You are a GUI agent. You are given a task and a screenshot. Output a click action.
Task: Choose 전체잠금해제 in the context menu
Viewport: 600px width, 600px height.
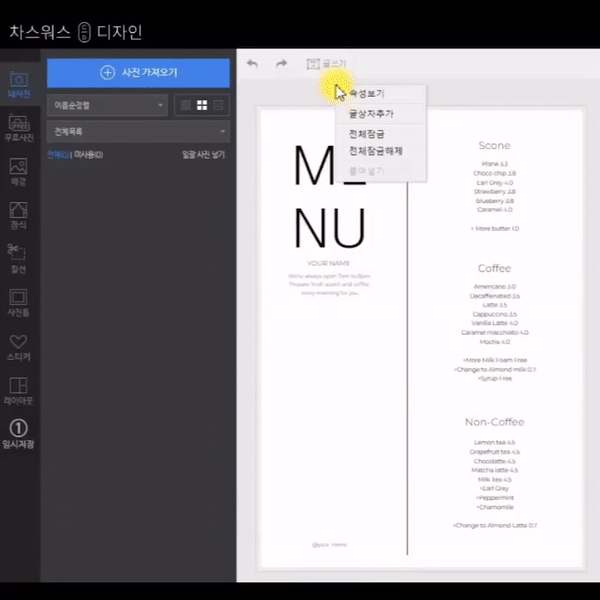381,151
